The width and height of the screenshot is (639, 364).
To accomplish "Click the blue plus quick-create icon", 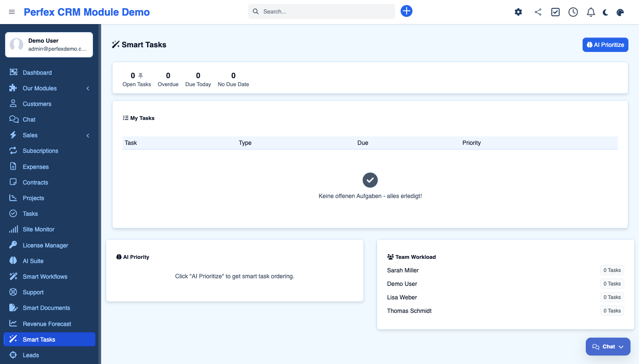I will point(406,11).
